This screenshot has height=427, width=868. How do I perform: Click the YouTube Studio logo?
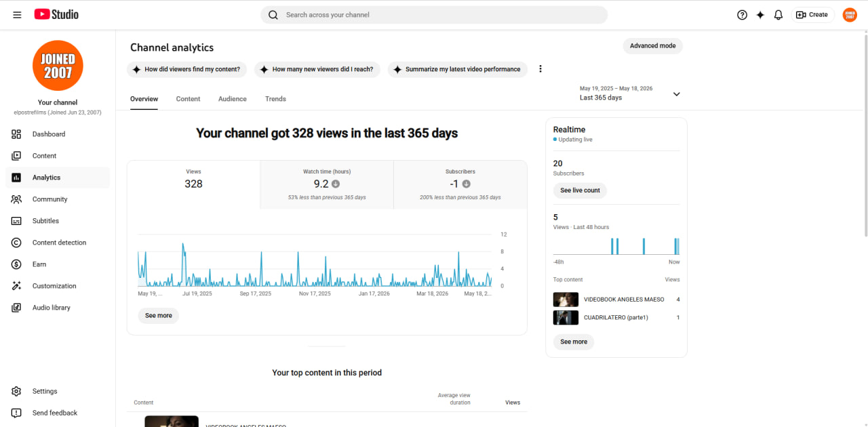56,14
